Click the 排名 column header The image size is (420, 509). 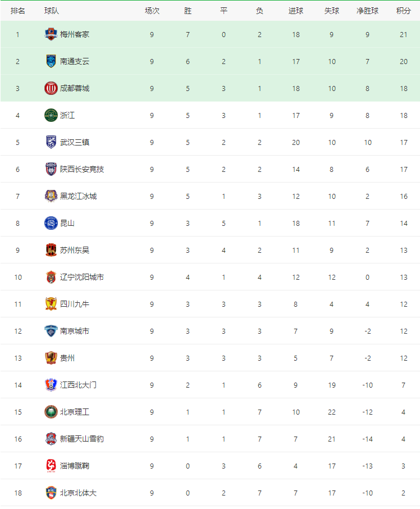[17, 11]
